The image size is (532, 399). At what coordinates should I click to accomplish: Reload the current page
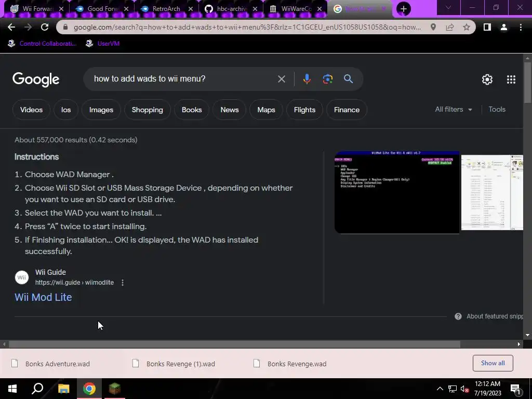pos(45,27)
